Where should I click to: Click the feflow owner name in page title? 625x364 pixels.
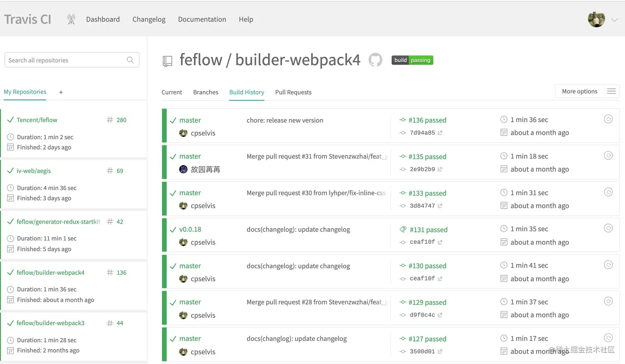201,60
